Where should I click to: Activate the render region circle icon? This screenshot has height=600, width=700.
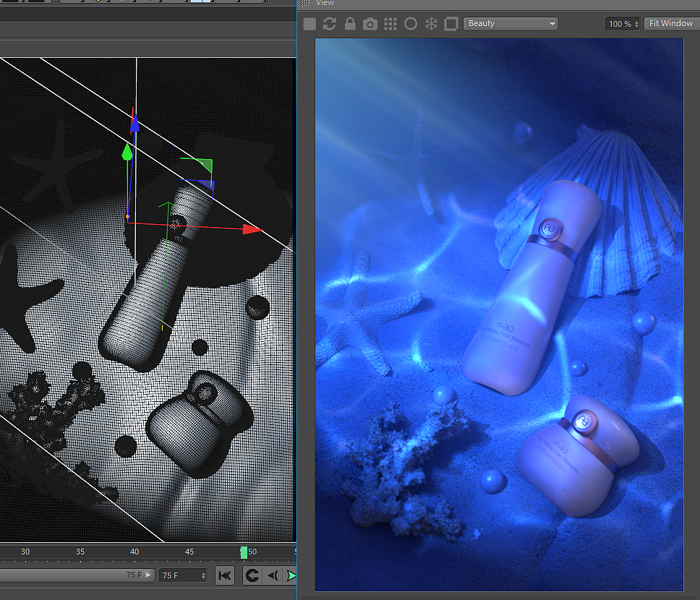pyautogui.click(x=410, y=23)
